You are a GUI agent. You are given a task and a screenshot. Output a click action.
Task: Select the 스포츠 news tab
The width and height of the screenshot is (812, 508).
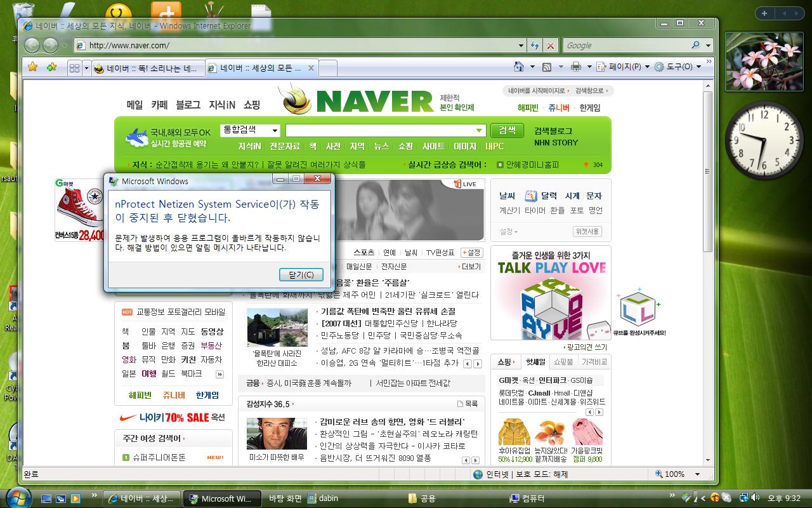tap(363, 253)
